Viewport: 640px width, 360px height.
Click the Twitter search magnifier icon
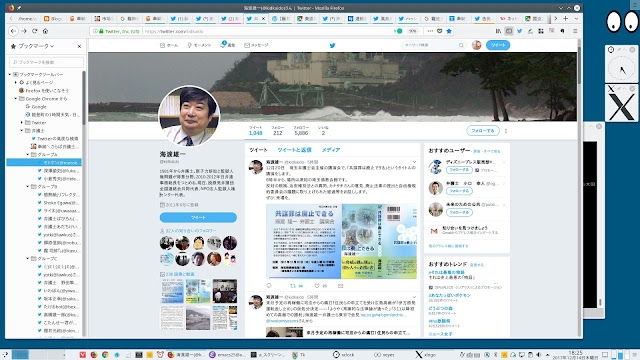coord(461,45)
